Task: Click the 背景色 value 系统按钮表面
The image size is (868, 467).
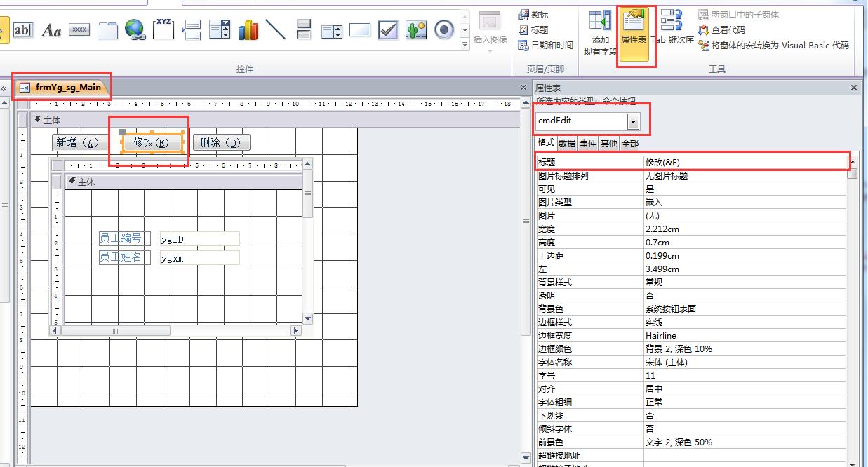Action: [x=745, y=309]
